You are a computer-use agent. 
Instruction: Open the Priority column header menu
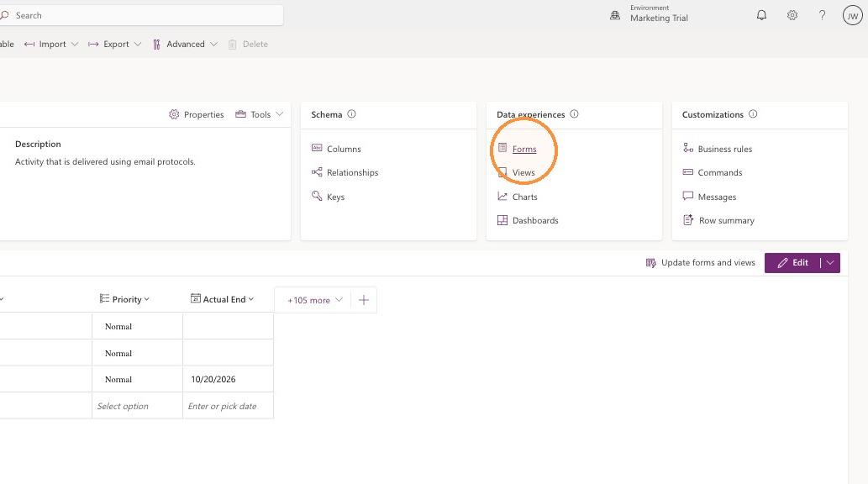124,299
